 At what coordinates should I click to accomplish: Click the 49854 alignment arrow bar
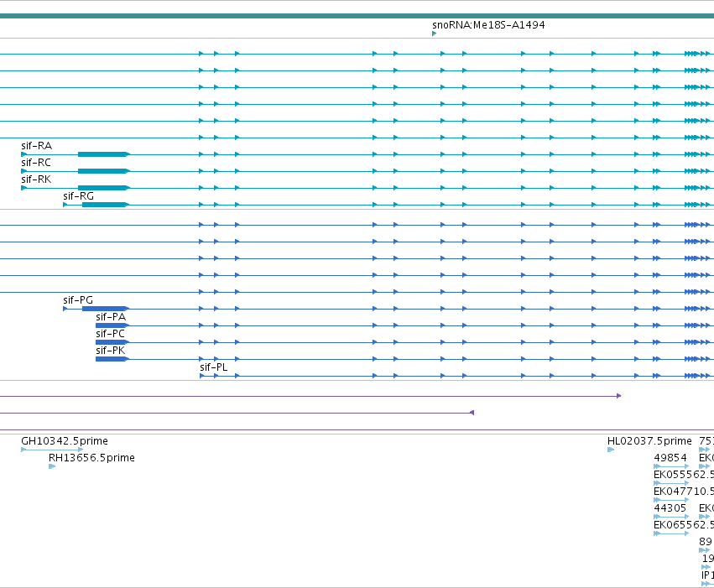coord(671,466)
